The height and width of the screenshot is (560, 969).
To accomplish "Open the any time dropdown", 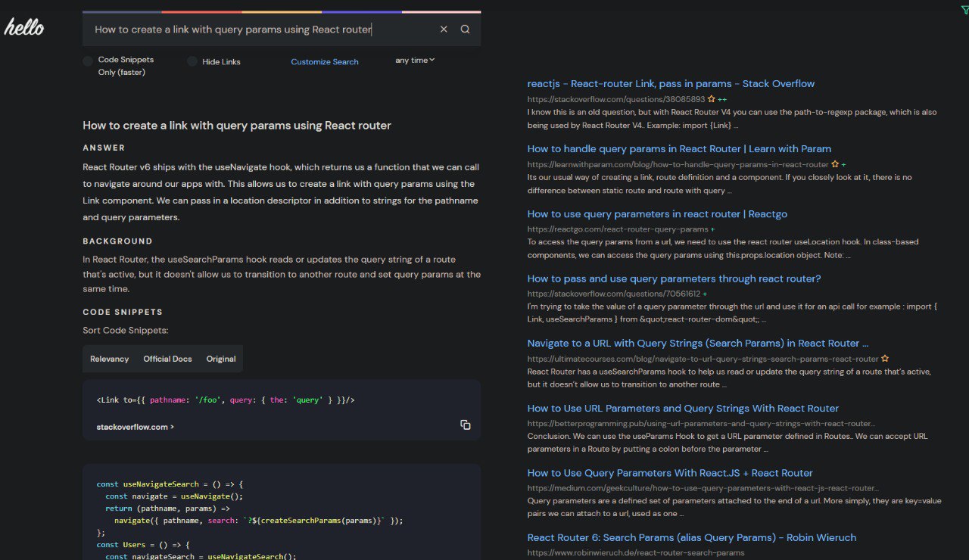I will (x=415, y=61).
